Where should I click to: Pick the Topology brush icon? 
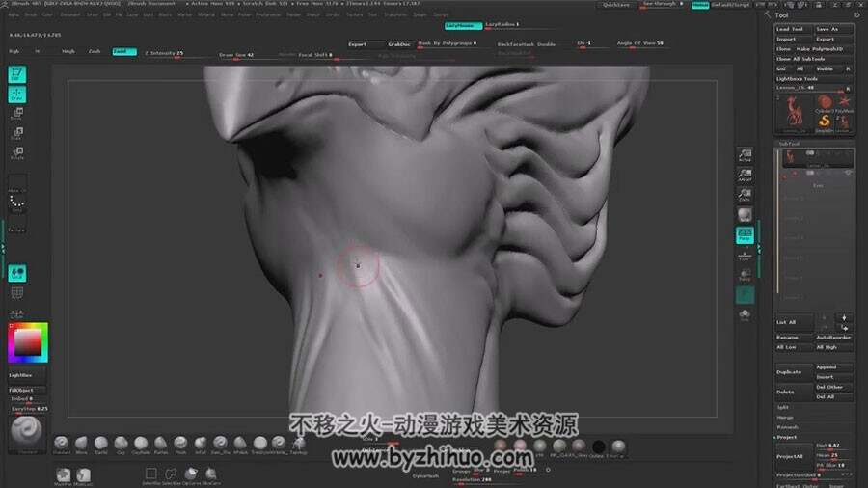[x=298, y=444]
